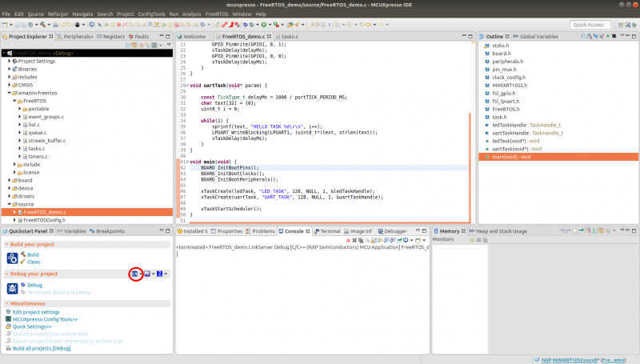Click the circled LinkServer debug probe icon
Image resolution: width=640 pixels, height=364 pixels.
[x=135, y=274]
